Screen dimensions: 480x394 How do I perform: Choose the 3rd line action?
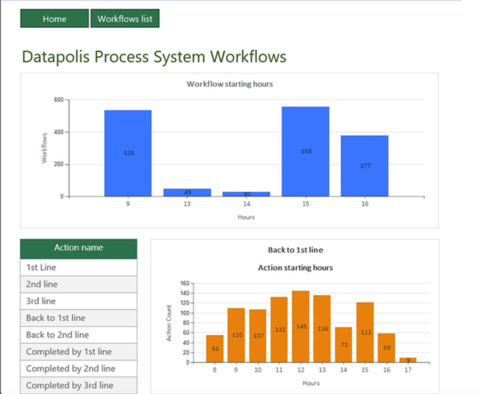click(x=79, y=301)
